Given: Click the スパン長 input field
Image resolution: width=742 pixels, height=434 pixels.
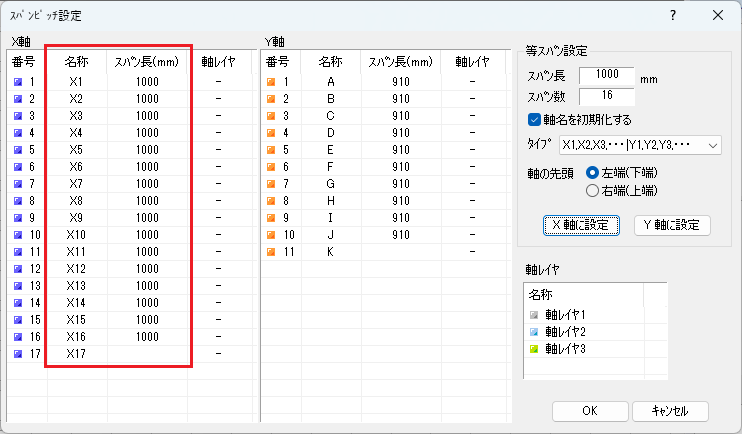Looking at the screenshot, I should coord(606,76).
